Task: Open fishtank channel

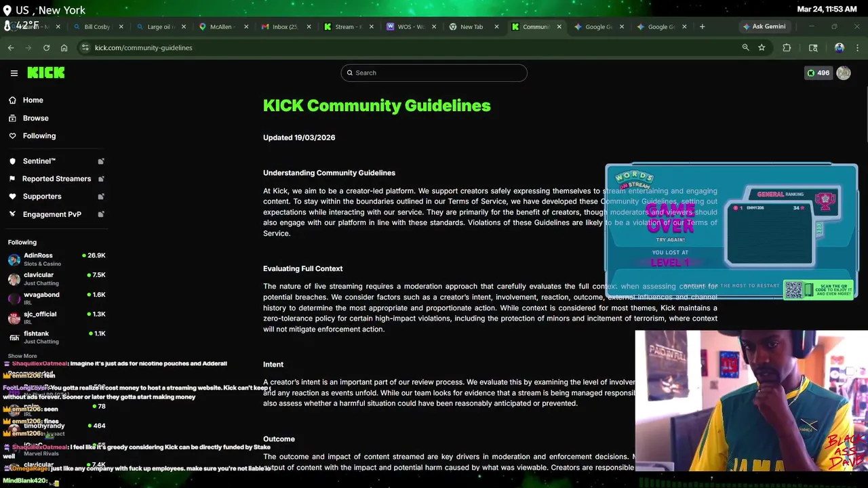Action: pyautogui.click(x=56, y=338)
